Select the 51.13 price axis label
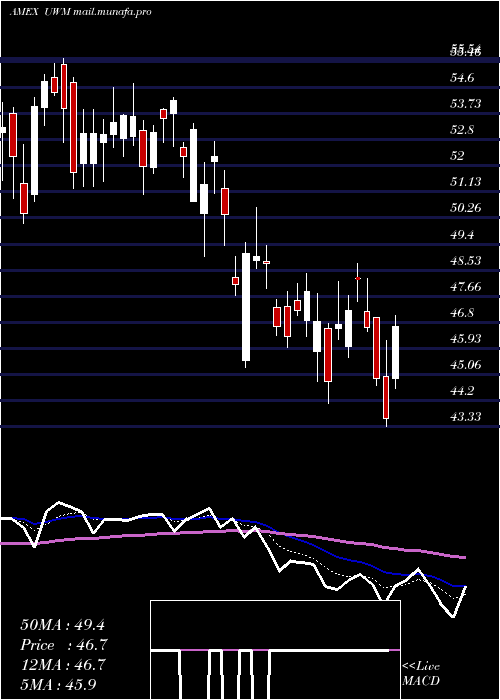The height and width of the screenshot is (700, 500). click(467, 182)
